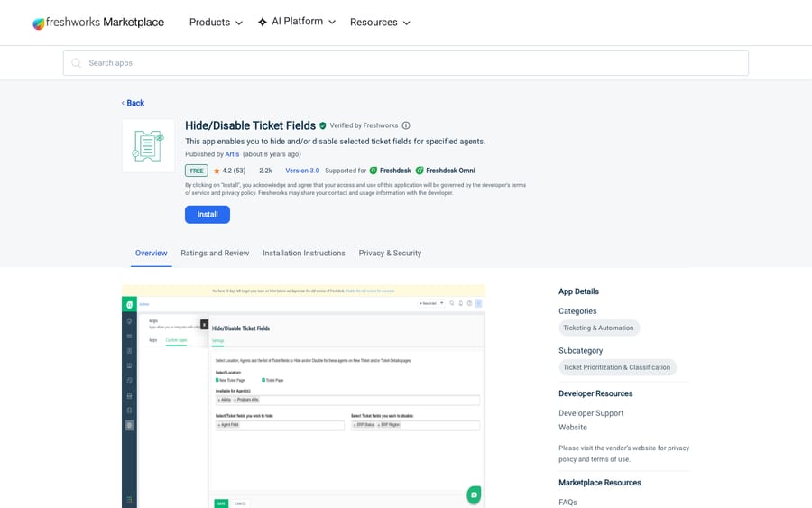Open the Artis publisher link

point(232,153)
